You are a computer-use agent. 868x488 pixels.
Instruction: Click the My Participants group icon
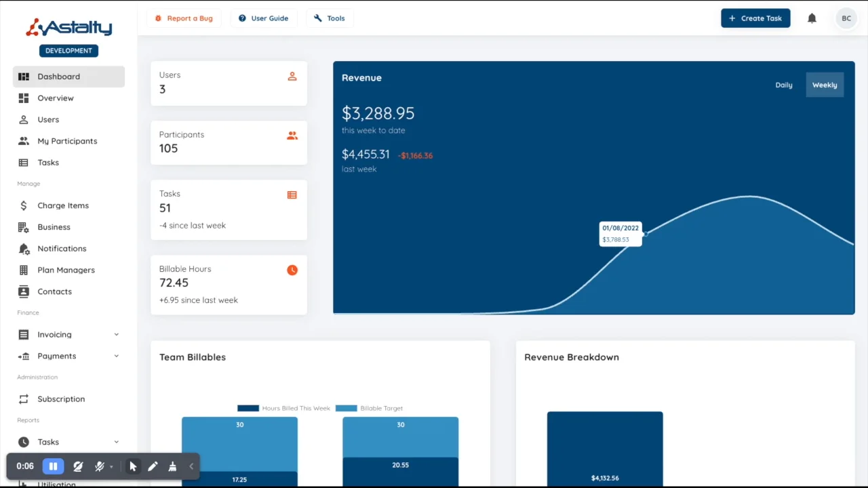point(24,141)
